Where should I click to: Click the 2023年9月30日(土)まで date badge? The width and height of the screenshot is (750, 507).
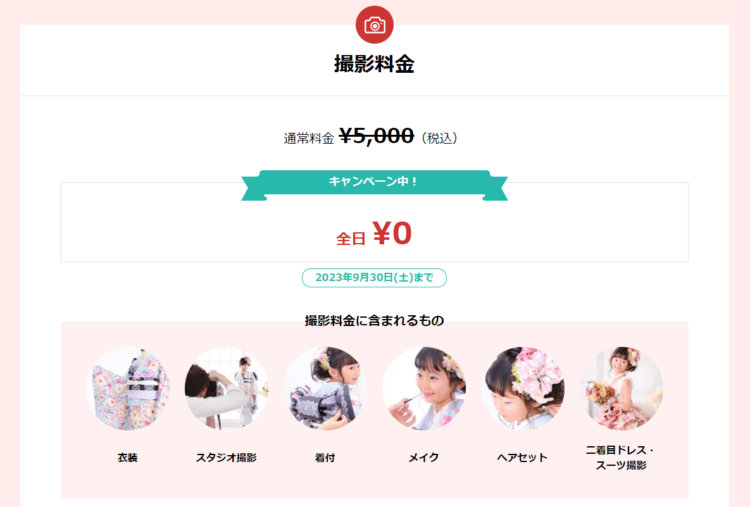tap(375, 278)
